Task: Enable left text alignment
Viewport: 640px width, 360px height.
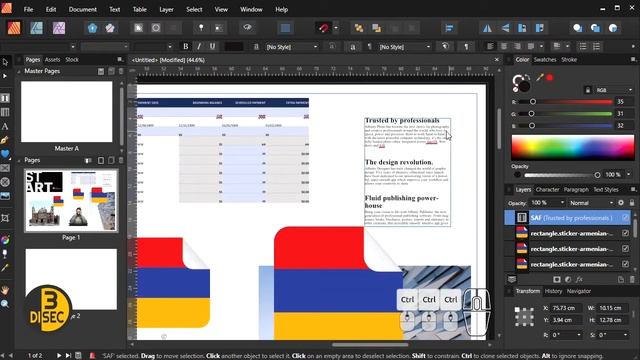Action: click(490, 47)
